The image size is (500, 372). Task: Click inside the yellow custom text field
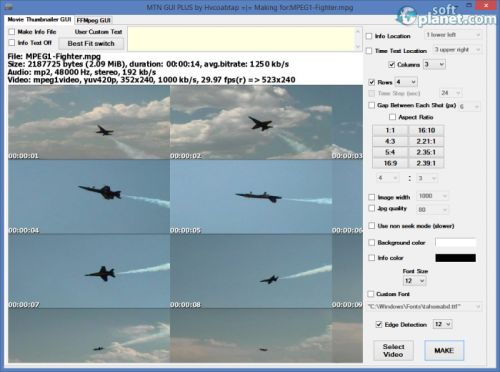pyautogui.click(x=241, y=39)
